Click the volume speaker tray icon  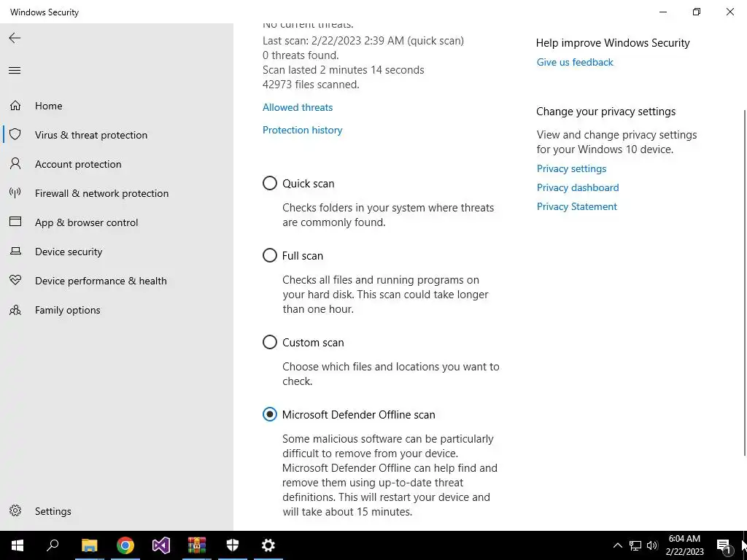652,545
